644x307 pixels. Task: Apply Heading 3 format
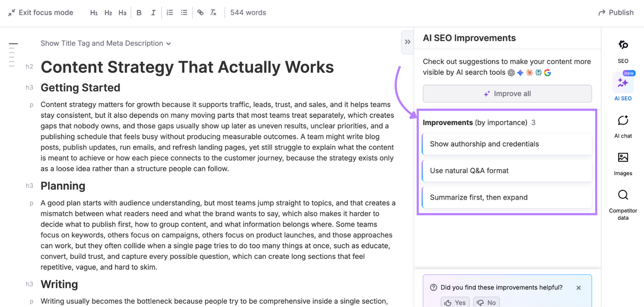tap(122, 13)
